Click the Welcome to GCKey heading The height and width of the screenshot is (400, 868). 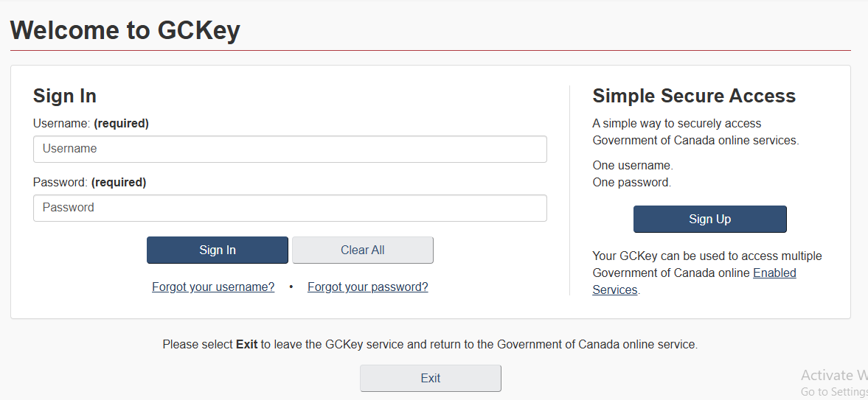click(125, 30)
